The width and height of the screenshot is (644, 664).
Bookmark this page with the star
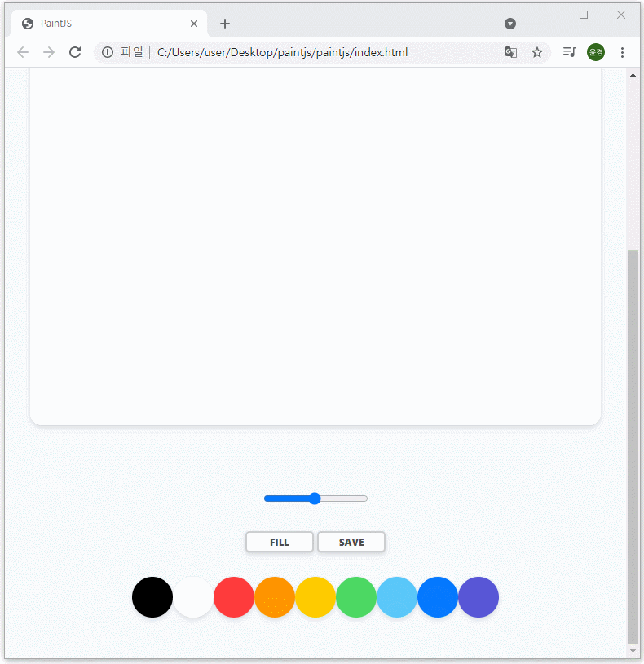tap(537, 52)
